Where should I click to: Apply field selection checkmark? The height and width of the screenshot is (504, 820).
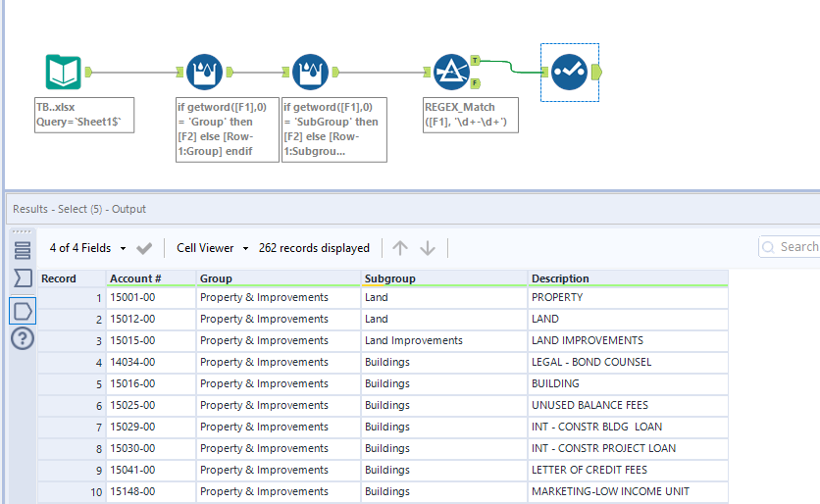144,248
